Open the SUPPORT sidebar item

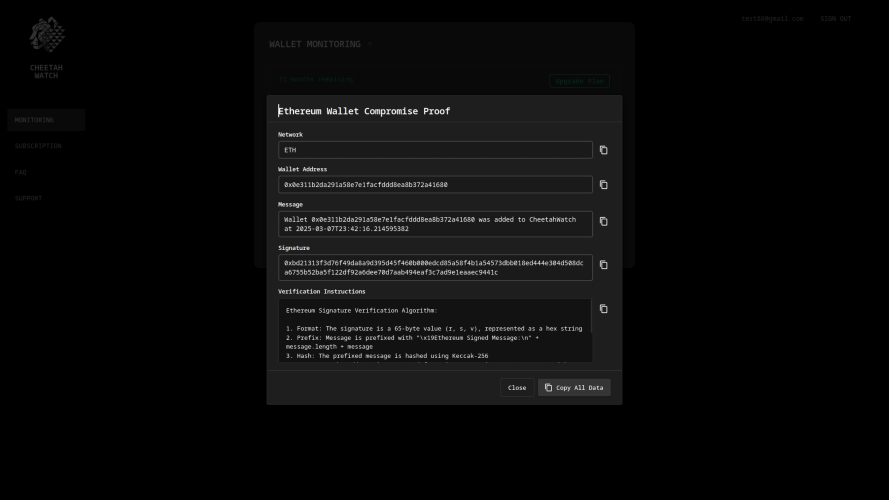pos(28,198)
